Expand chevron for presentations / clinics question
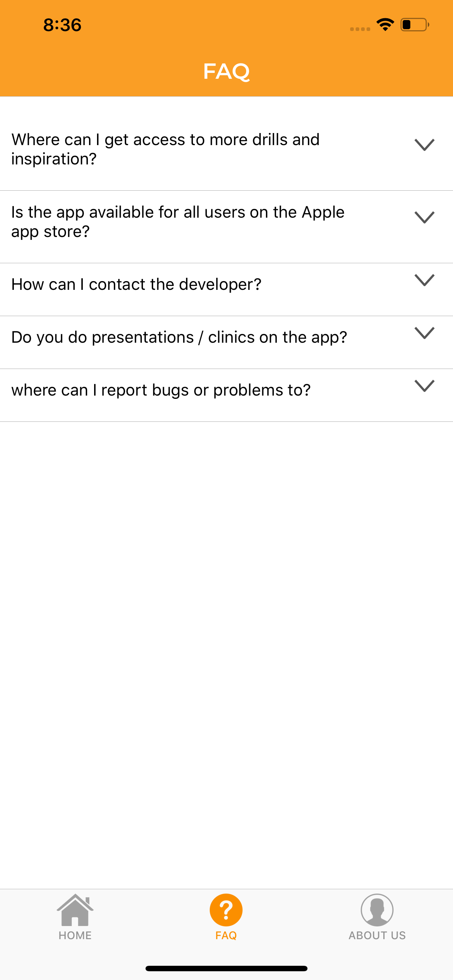This screenshot has width=453, height=980. (424, 333)
